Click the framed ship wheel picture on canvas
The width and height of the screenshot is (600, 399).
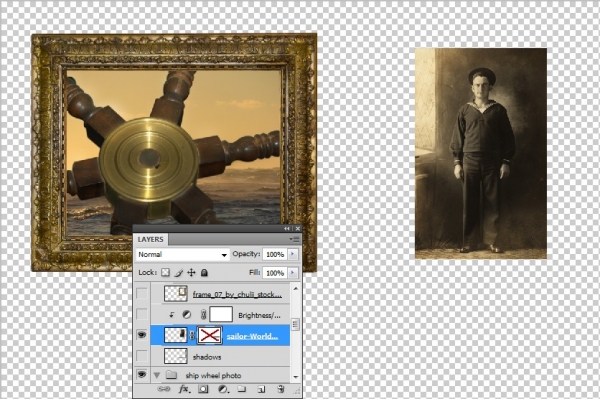coord(174,153)
